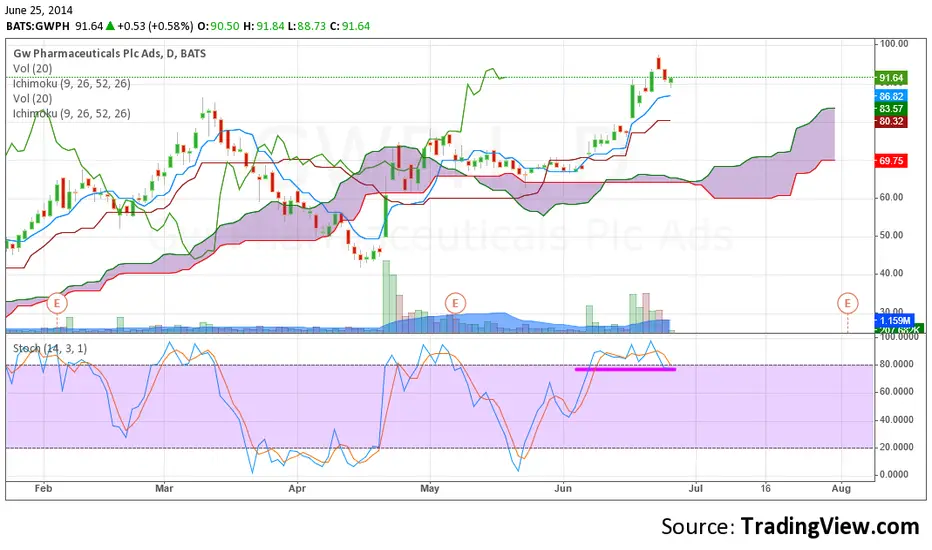
Task: Click the 60.0000 level on the stochastic axis
Action: (896, 392)
